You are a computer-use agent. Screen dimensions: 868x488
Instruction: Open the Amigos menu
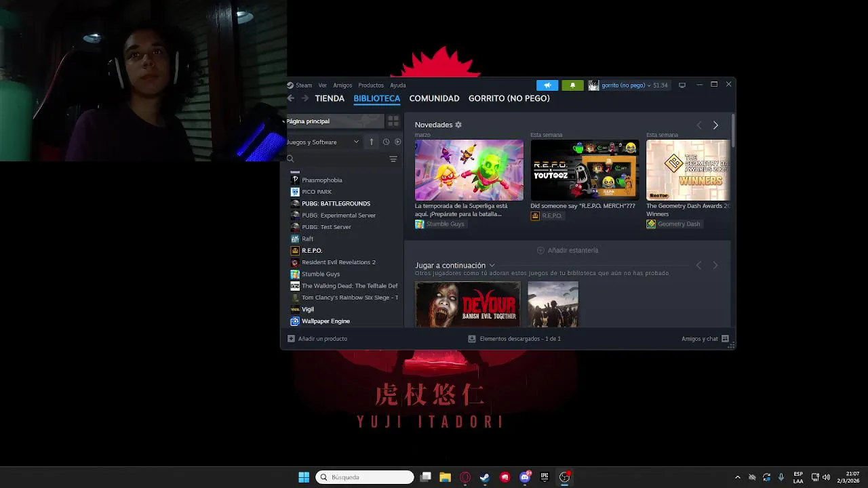[x=342, y=85]
